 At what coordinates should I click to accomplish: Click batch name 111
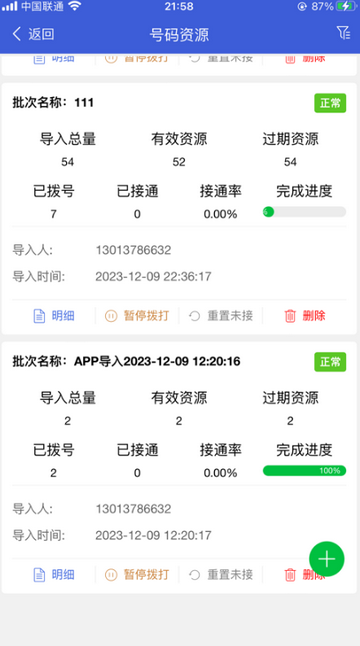click(84, 103)
